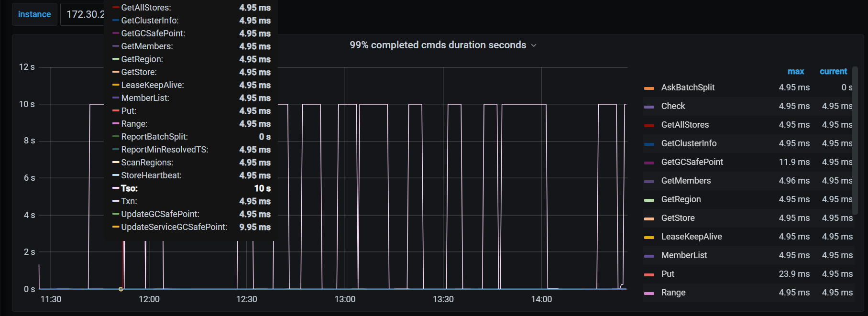
Task: Click the GetRegion legend color marker
Action: click(x=649, y=200)
